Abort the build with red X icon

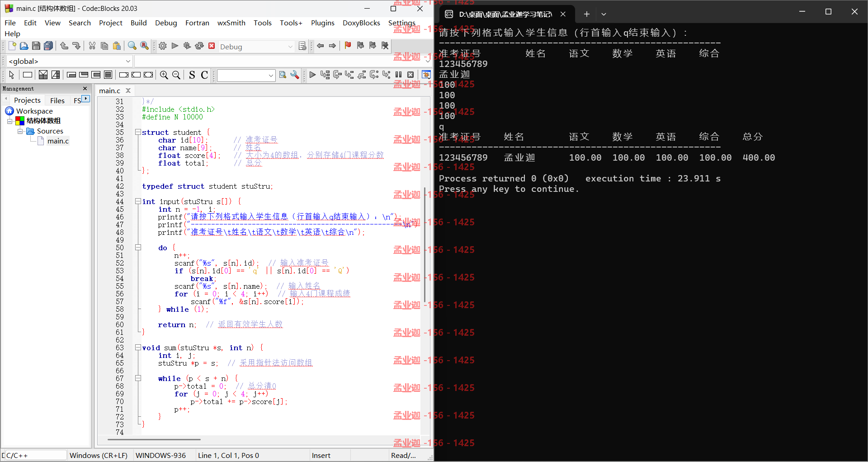[212, 46]
